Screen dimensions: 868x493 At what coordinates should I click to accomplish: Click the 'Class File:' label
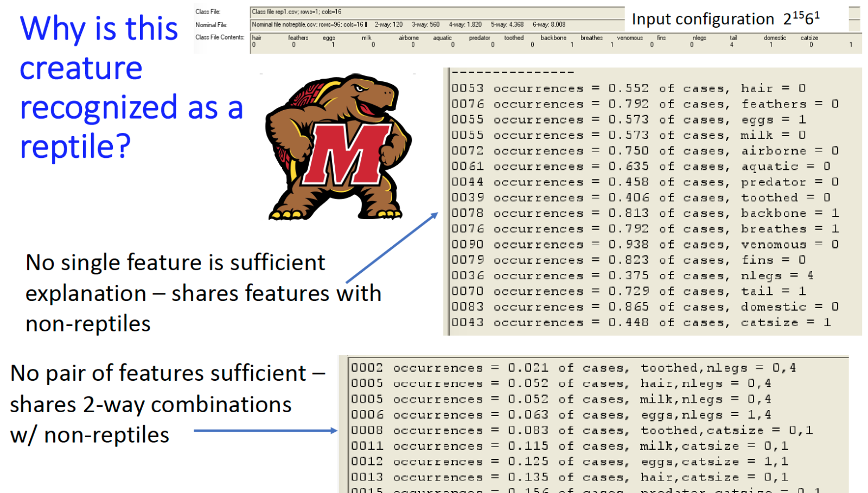pos(208,12)
